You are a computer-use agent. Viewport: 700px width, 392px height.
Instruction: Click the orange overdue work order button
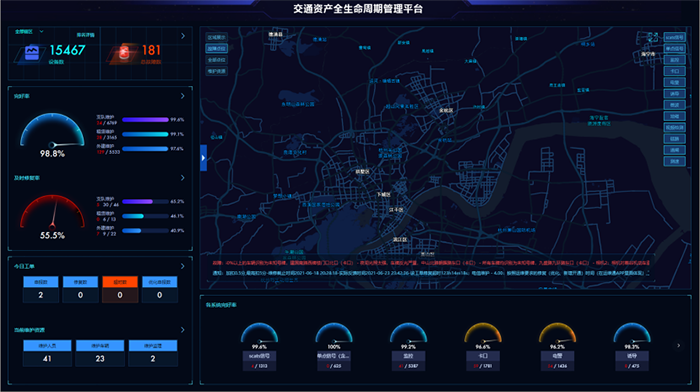pos(120,282)
